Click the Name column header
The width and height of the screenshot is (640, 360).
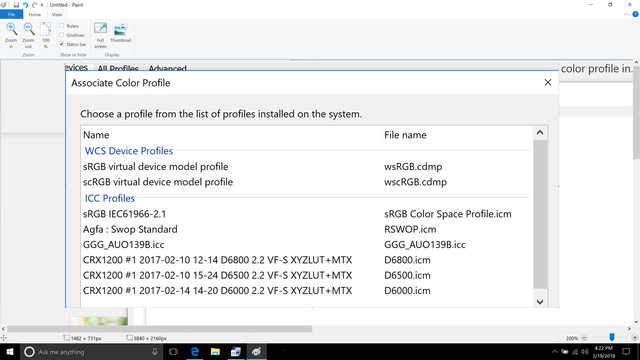96,135
